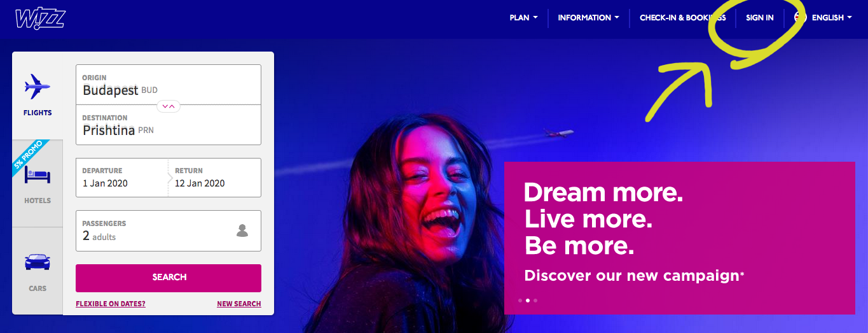Select the first carousel dot
868x333 pixels.
tap(520, 300)
